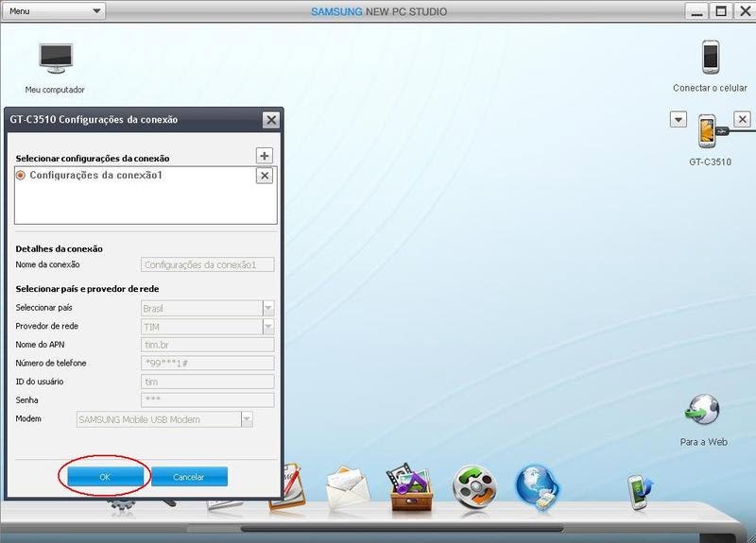Open Meu computador icon

tap(56, 59)
